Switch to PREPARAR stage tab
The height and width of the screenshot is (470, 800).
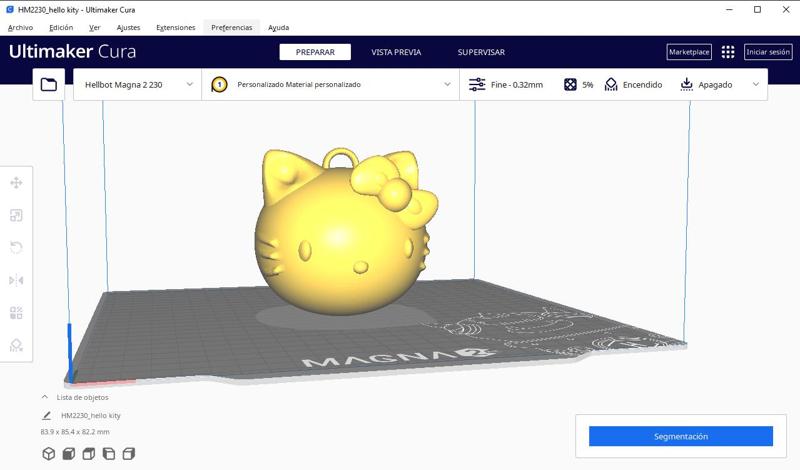[315, 52]
